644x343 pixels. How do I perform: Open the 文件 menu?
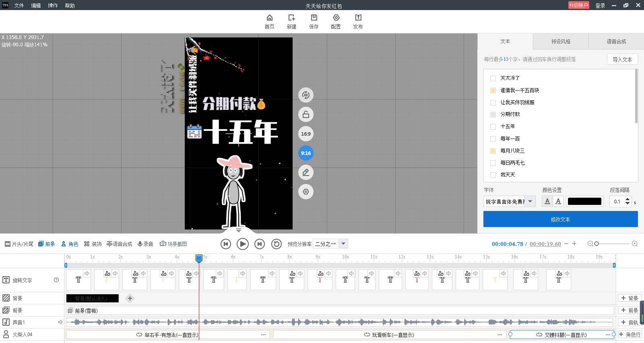pyautogui.click(x=19, y=6)
